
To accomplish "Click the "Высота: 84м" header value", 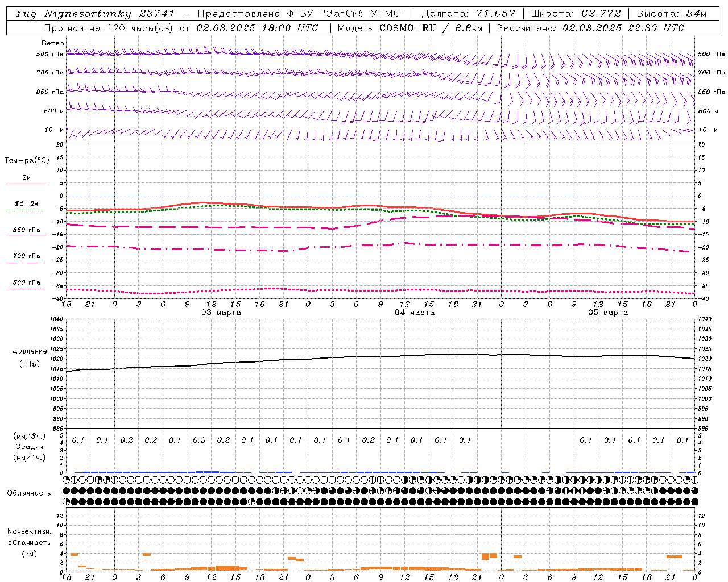I will coord(672,14).
